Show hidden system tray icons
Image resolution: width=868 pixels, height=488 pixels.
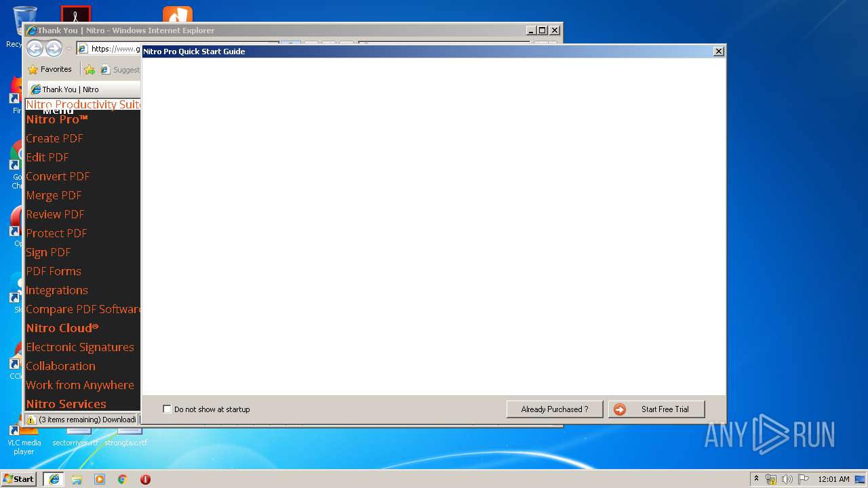point(756,479)
